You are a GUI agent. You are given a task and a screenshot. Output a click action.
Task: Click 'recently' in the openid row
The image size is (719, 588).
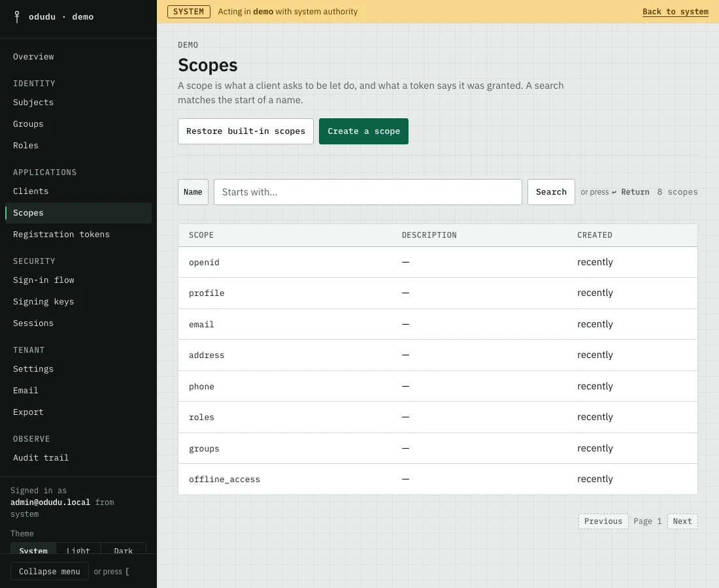click(x=595, y=262)
